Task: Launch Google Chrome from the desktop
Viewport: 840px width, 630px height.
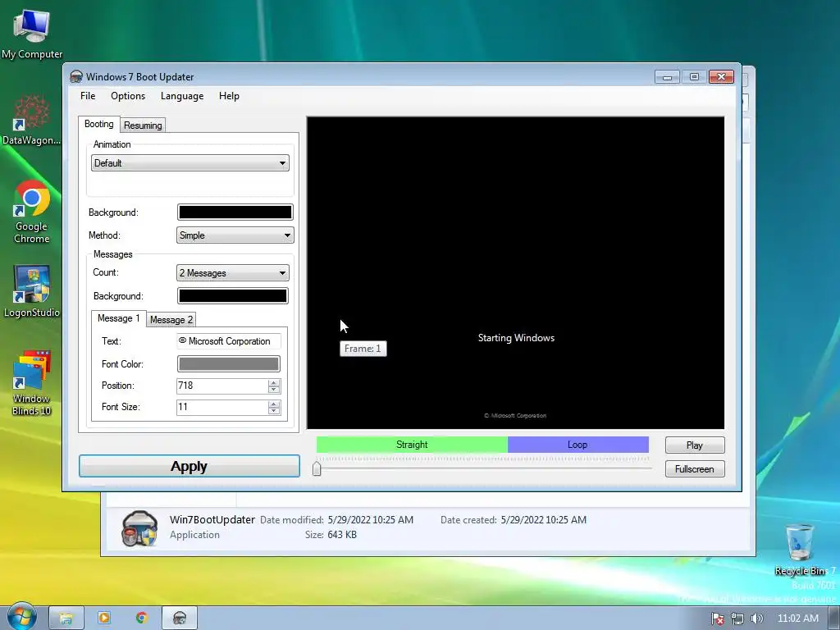Action: pos(32,212)
